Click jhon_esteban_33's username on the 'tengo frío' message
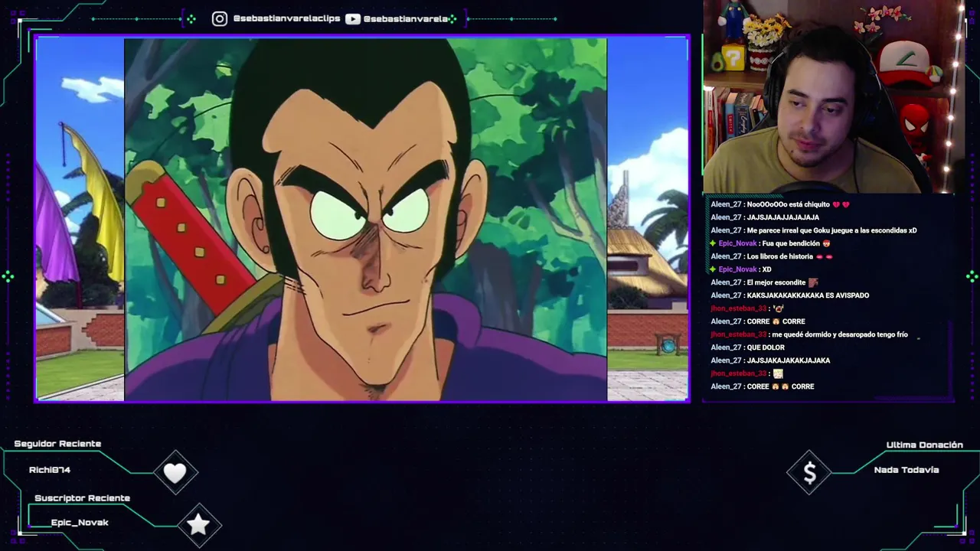This screenshot has width=980, height=551. (x=738, y=334)
